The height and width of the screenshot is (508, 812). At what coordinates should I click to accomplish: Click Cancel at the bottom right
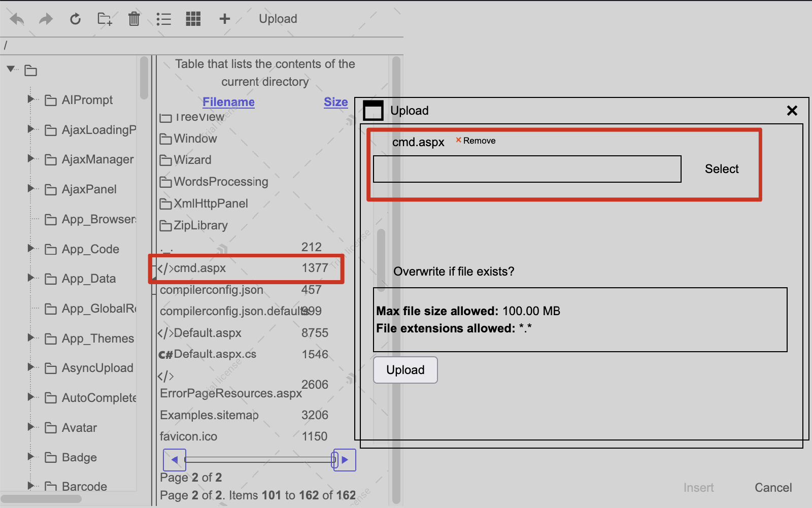[x=773, y=488]
